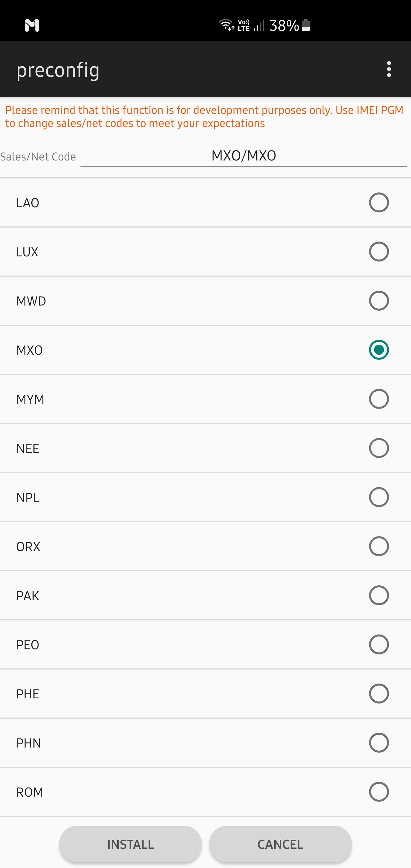411x868 pixels.
Task: Focus the Sales/Net Code input field
Action: [243, 156]
